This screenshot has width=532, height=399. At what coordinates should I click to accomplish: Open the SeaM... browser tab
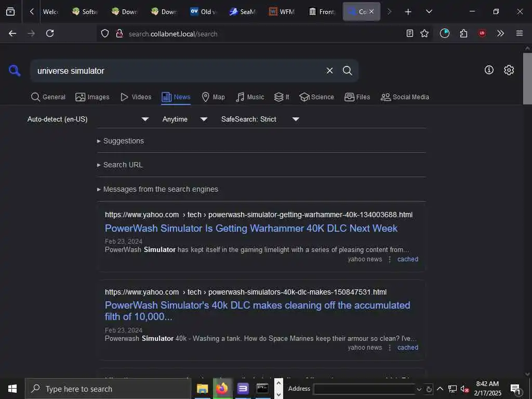click(x=243, y=11)
